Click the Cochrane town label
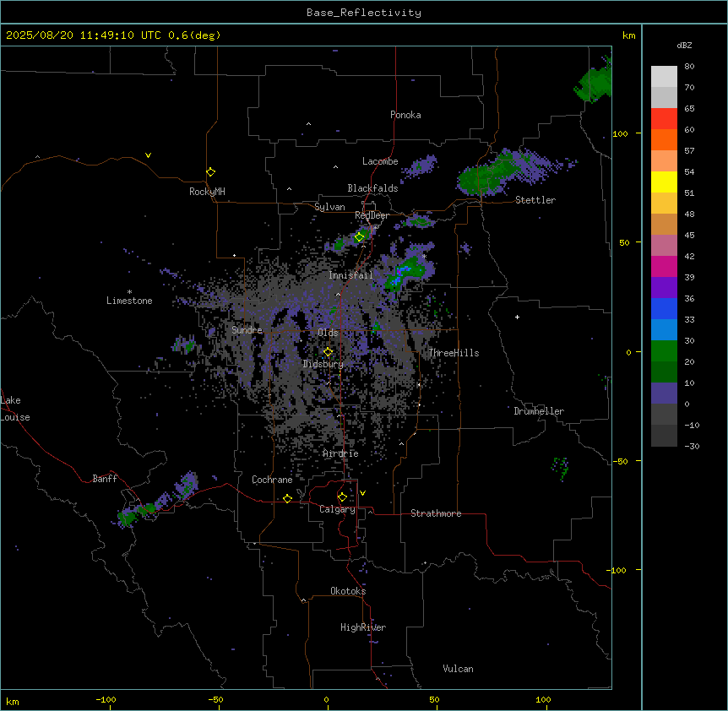 click(x=272, y=480)
